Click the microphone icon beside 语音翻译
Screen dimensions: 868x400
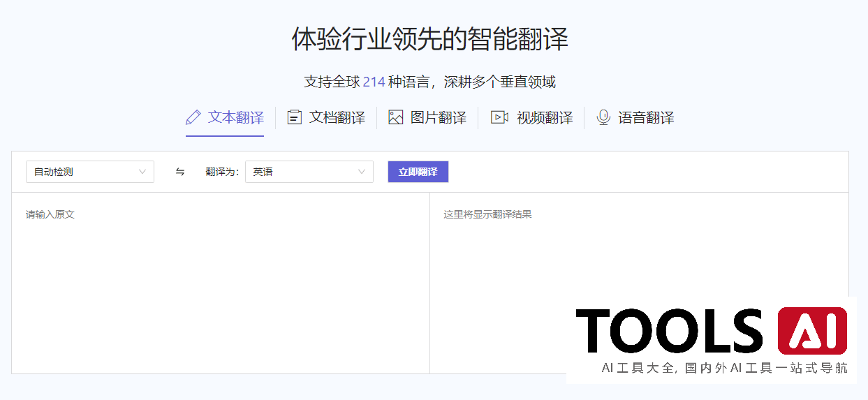(603, 117)
